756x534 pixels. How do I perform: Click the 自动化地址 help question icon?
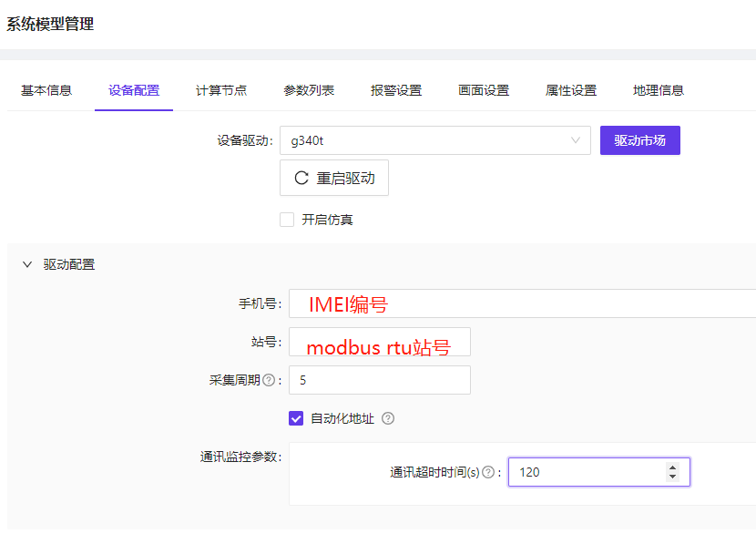388,418
